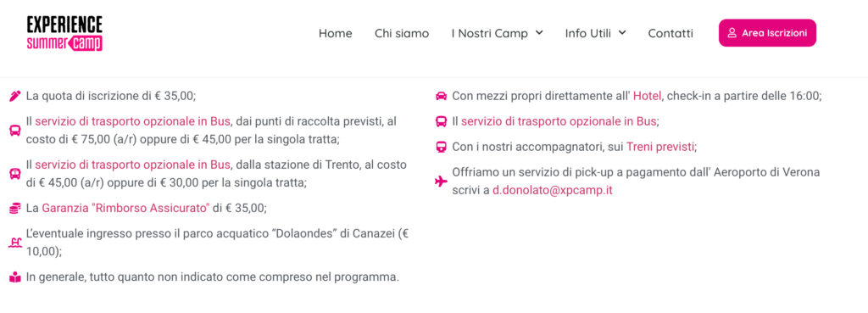Click the book reader icon beside In generale
This screenshot has height=313, width=868.
[x=15, y=277]
